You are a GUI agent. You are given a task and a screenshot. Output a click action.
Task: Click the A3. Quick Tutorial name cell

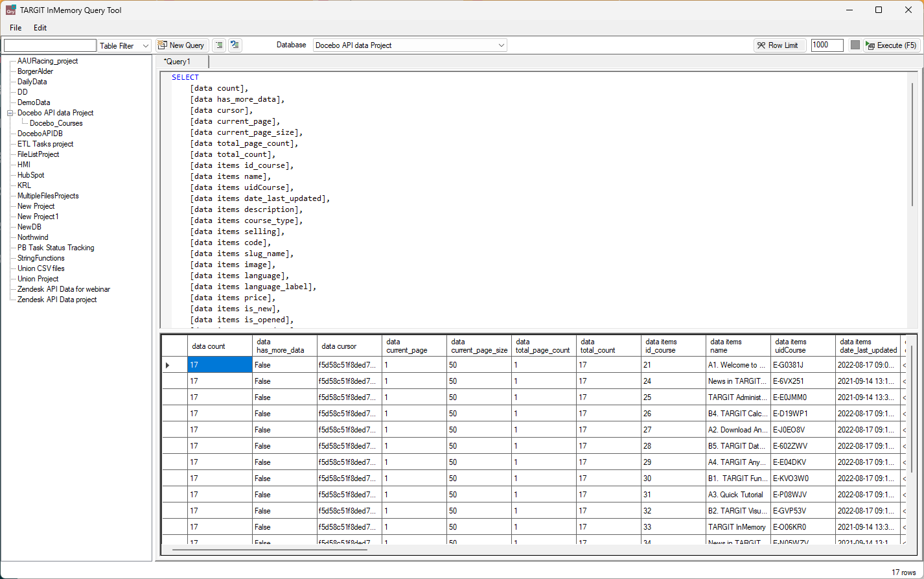pos(738,495)
